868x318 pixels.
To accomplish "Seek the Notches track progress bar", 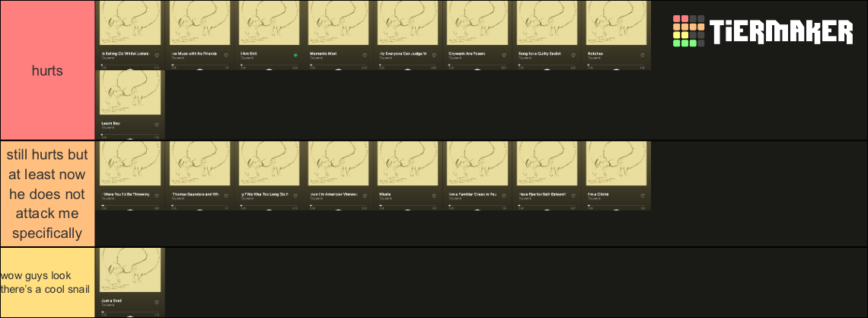I will [x=617, y=65].
